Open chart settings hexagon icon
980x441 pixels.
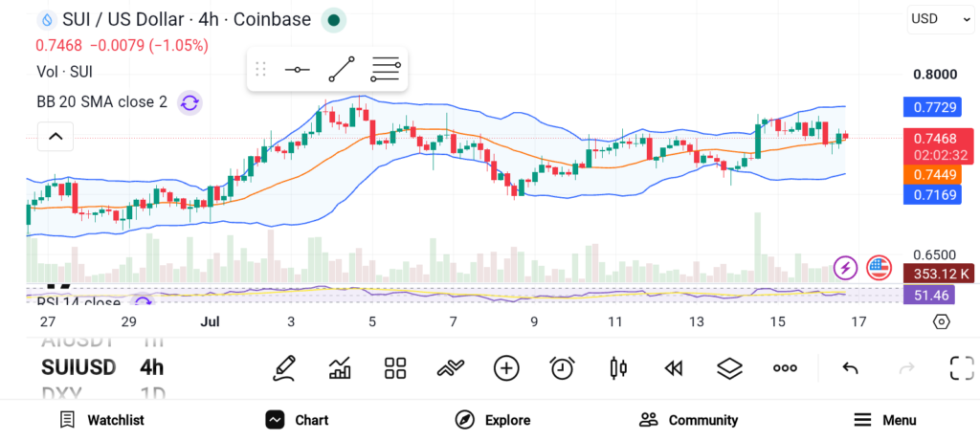tap(942, 321)
